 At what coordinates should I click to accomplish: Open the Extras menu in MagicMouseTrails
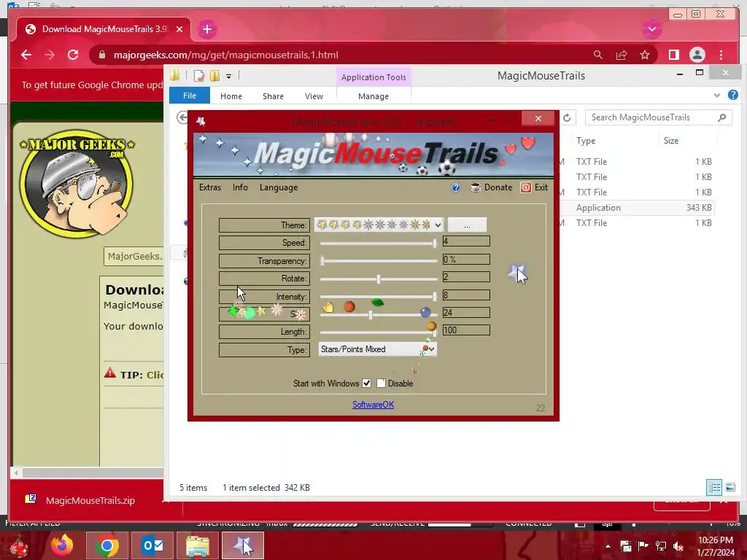[x=210, y=187]
